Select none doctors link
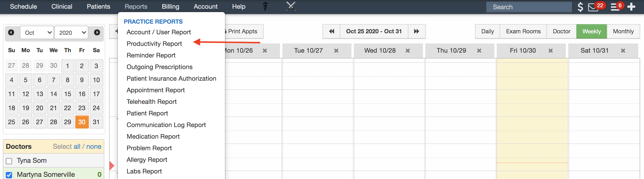 (94, 146)
